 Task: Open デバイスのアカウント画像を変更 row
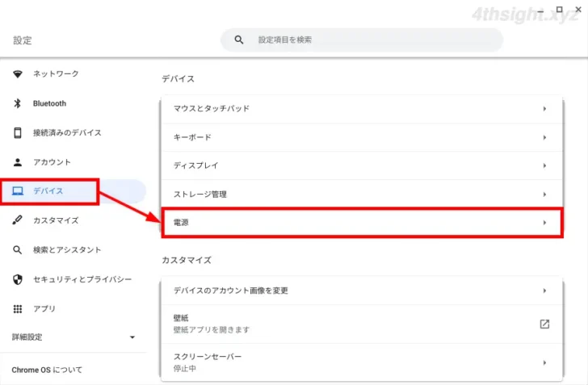362,291
